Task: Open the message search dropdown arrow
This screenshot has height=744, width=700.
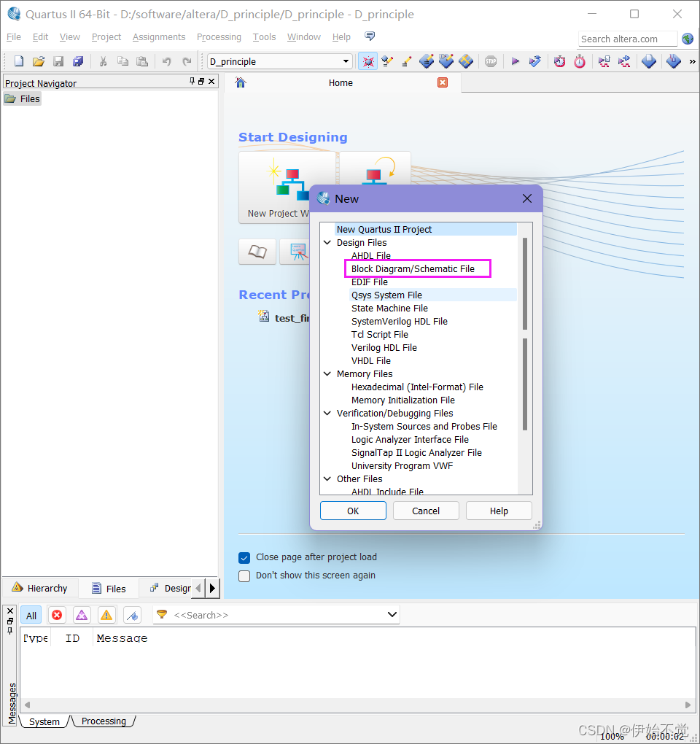Action: pyautogui.click(x=392, y=614)
